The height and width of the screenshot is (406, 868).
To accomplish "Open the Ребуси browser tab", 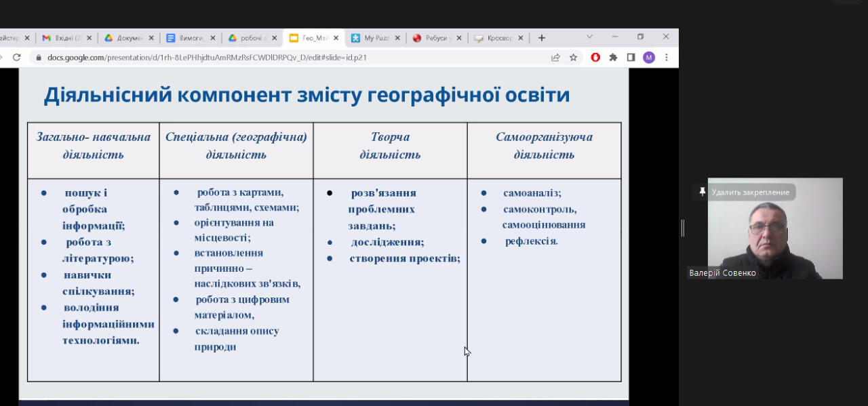I will [x=433, y=38].
